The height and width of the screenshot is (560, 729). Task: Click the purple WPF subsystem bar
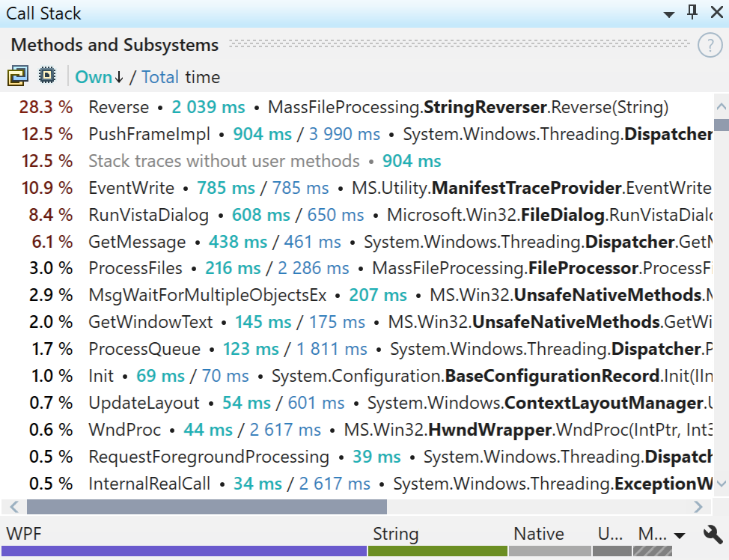[x=184, y=551]
